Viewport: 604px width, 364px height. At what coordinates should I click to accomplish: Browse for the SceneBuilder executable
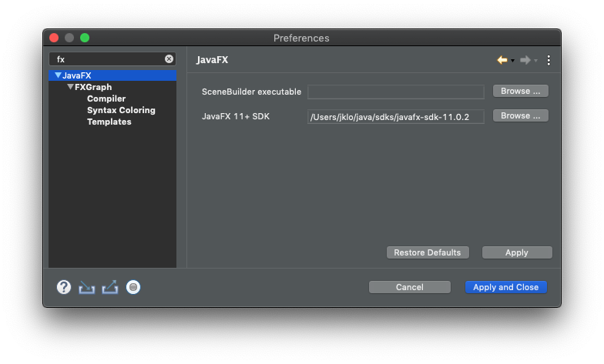(x=521, y=91)
